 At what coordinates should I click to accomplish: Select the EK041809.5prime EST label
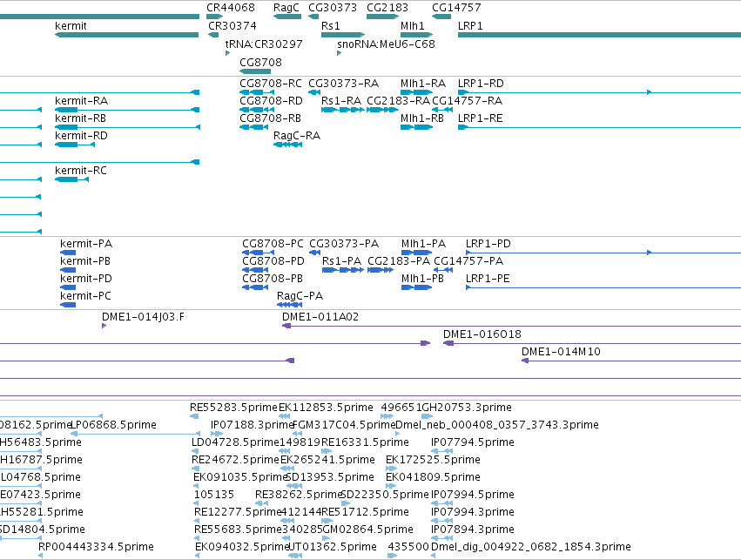point(433,477)
